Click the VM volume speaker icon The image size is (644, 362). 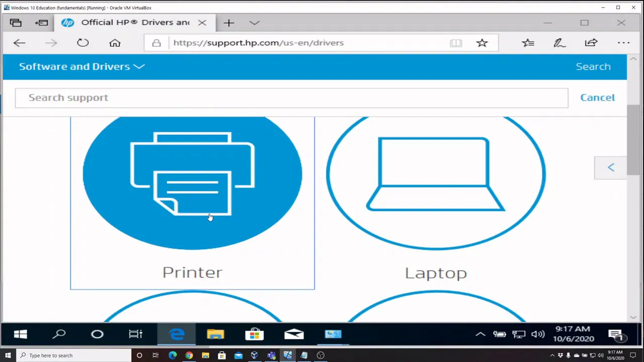pyautogui.click(x=538, y=334)
